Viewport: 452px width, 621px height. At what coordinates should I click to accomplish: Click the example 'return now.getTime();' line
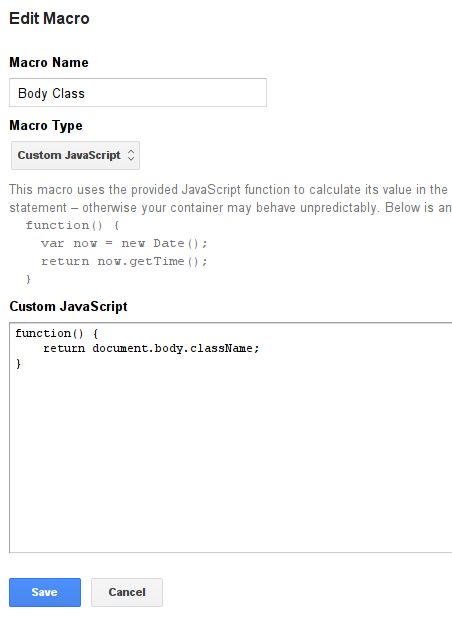pos(124,261)
